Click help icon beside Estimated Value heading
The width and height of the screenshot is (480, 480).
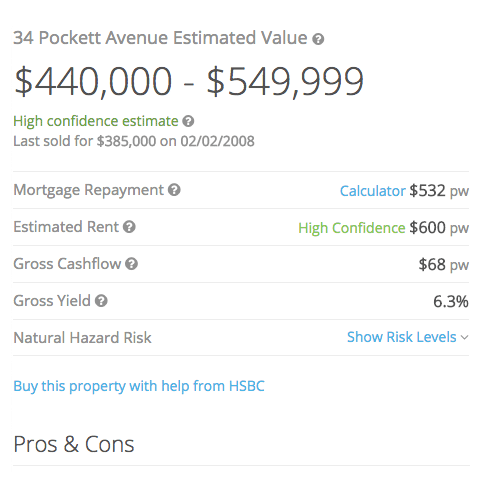point(318,39)
